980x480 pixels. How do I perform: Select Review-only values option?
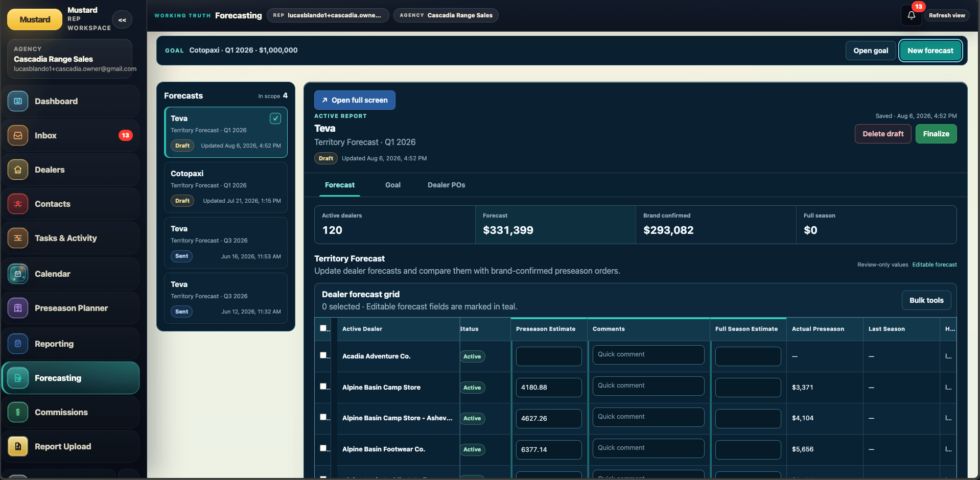[x=882, y=265]
